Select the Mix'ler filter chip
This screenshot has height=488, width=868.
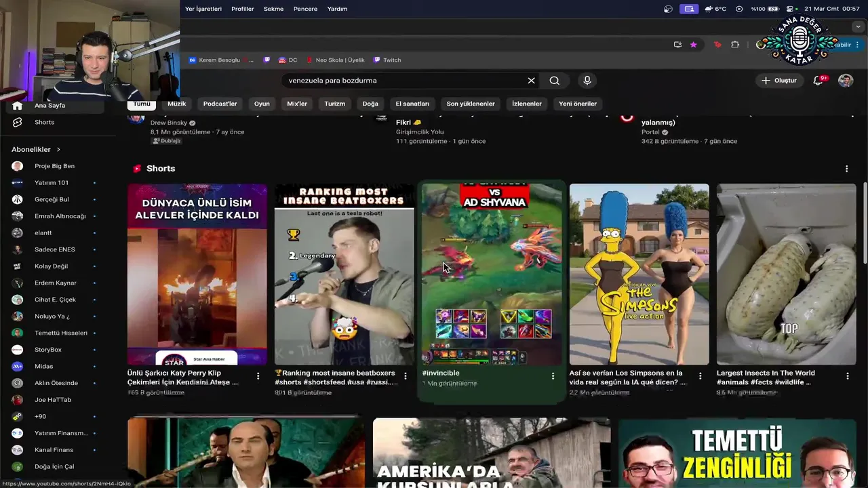(297, 104)
